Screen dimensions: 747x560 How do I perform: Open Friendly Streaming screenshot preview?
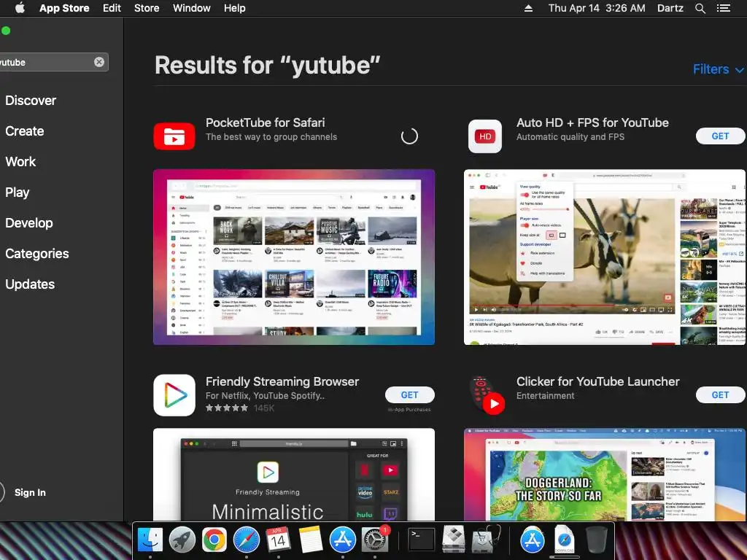pos(294,474)
